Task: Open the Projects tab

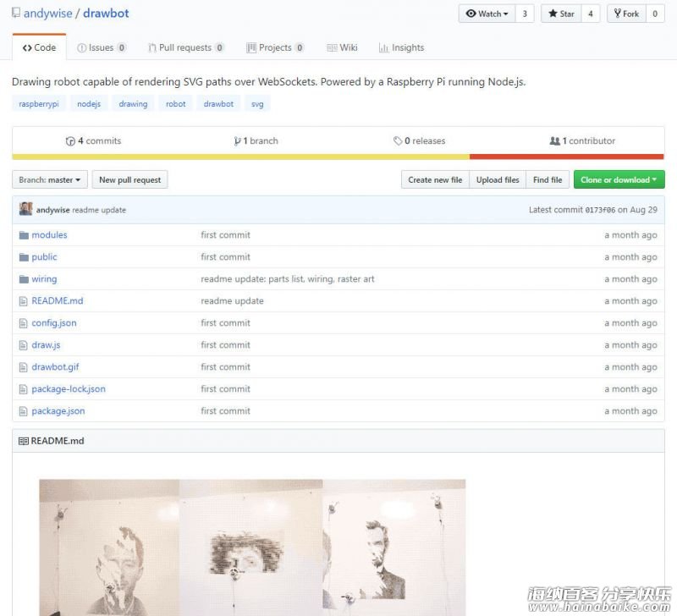Action: click(276, 47)
